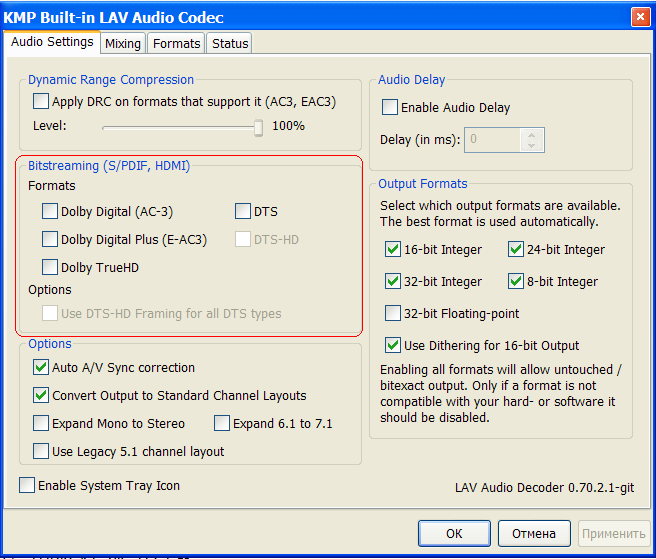Uncheck the 16-bit Integer output format
This screenshot has height=559, width=656.
click(x=393, y=249)
